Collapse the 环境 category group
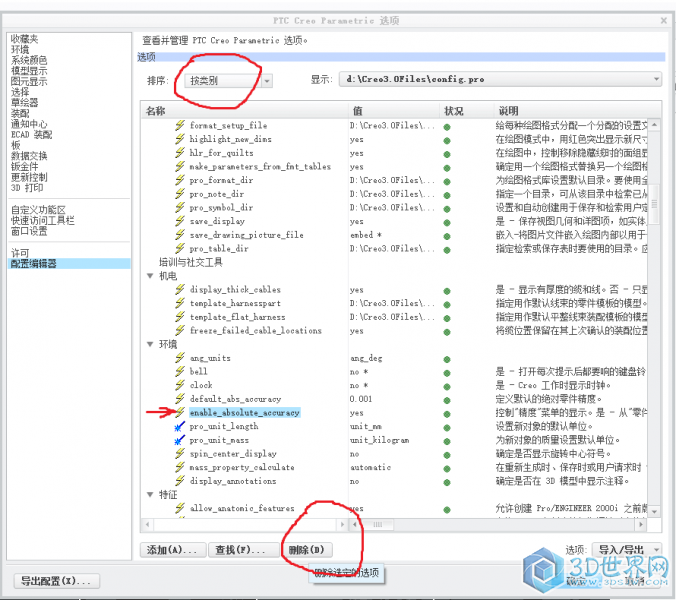This screenshot has width=676, height=600. point(150,344)
